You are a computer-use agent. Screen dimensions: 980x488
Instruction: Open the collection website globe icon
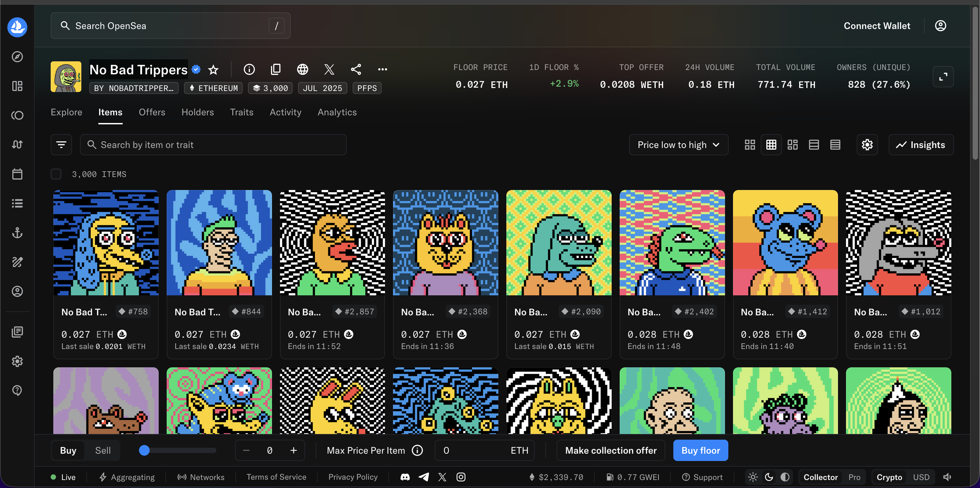pos(302,69)
